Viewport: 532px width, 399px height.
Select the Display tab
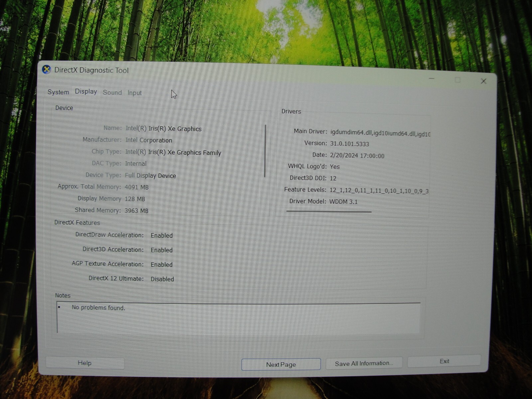tap(86, 91)
